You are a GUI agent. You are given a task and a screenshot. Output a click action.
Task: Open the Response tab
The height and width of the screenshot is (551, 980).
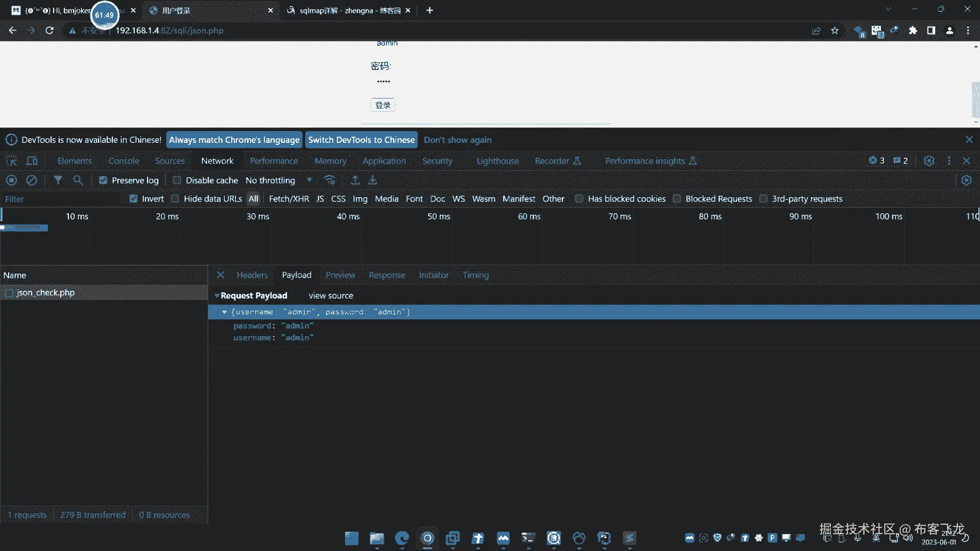(x=386, y=275)
